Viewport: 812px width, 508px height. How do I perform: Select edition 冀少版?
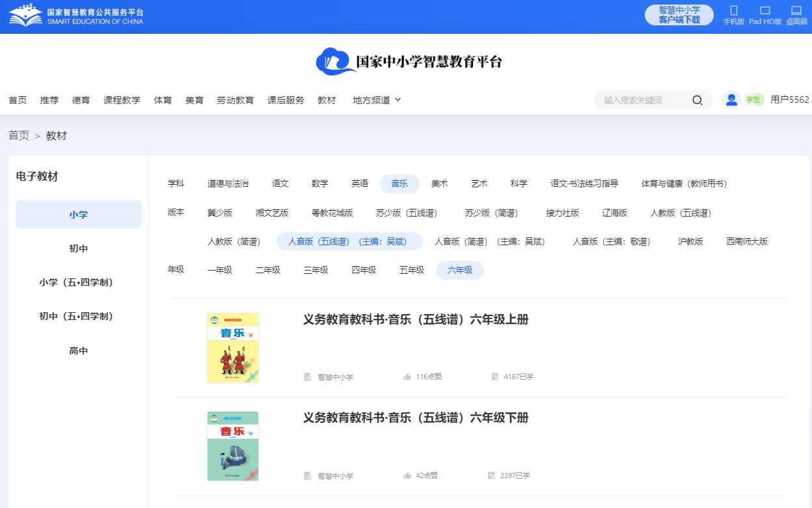[220, 213]
